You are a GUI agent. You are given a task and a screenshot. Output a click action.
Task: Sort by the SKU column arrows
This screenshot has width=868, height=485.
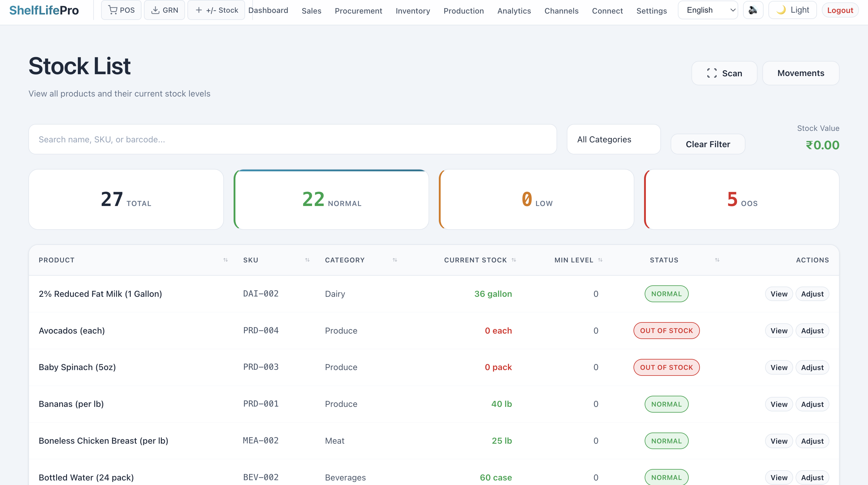[307, 260]
